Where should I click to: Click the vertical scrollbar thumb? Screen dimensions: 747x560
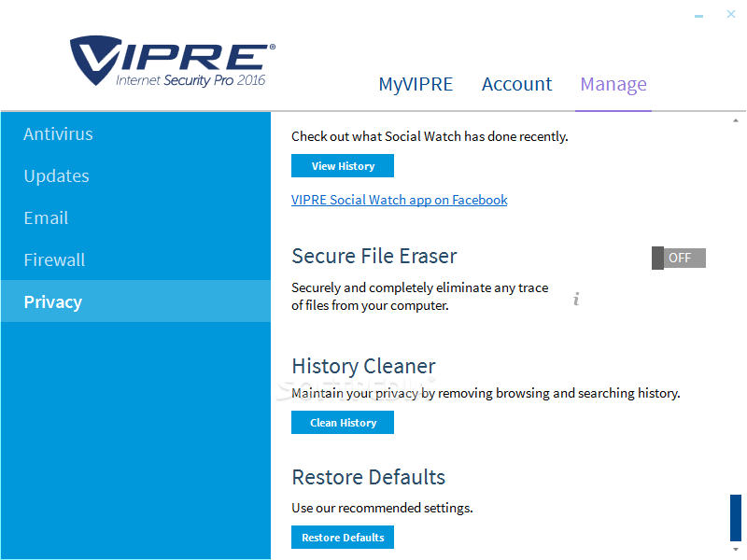[736, 518]
